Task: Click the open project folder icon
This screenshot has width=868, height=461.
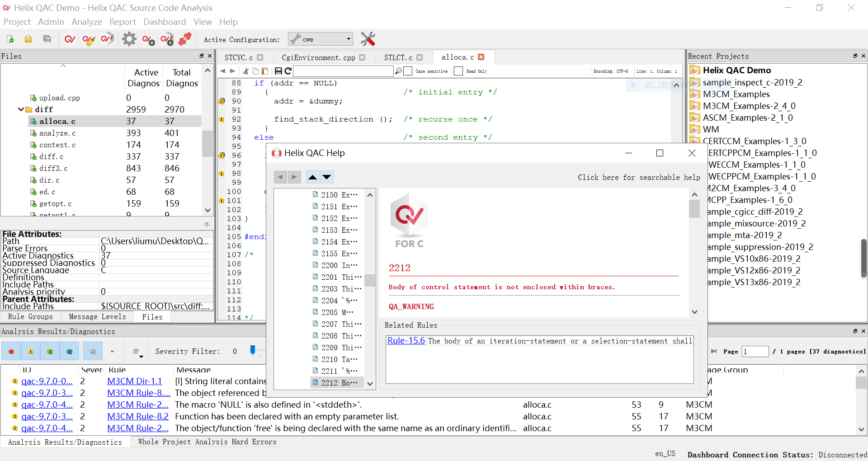Action: click(x=28, y=39)
